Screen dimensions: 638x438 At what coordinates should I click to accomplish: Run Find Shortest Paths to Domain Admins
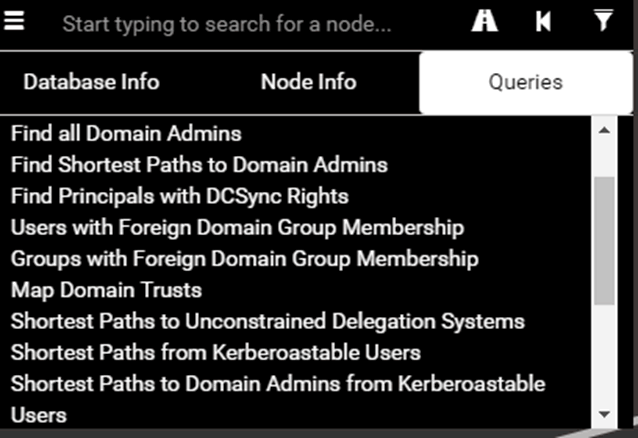tap(199, 165)
